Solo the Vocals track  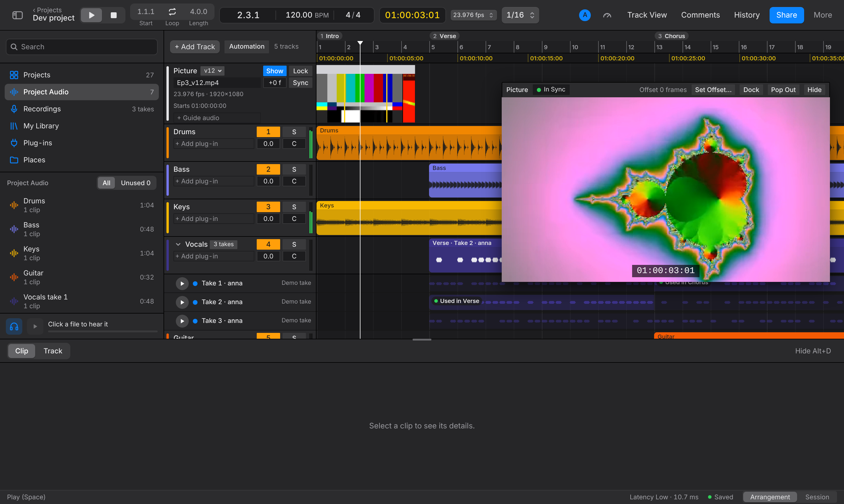click(x=294, y=244)
